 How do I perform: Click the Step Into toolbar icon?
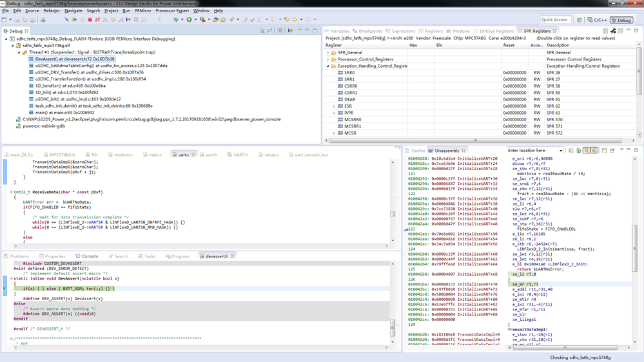click(105, 19)
